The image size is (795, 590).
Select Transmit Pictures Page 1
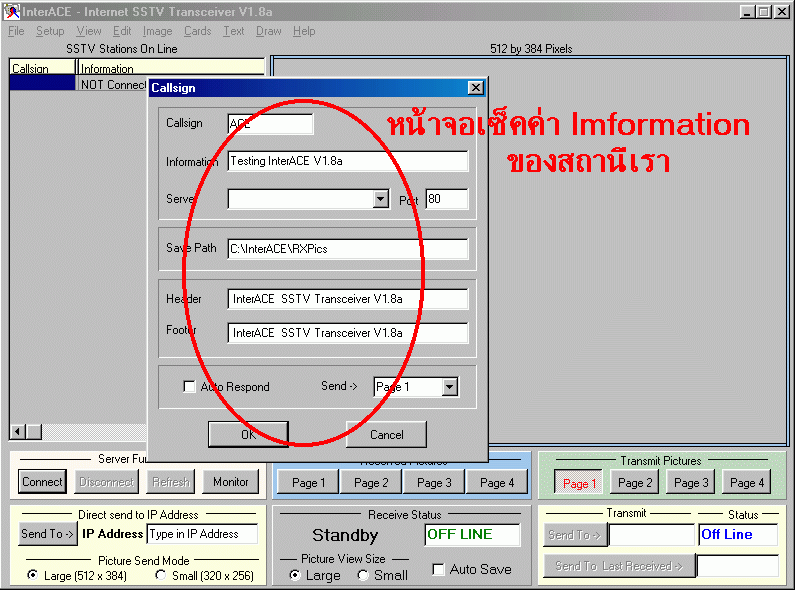click(x=579, y=483)
